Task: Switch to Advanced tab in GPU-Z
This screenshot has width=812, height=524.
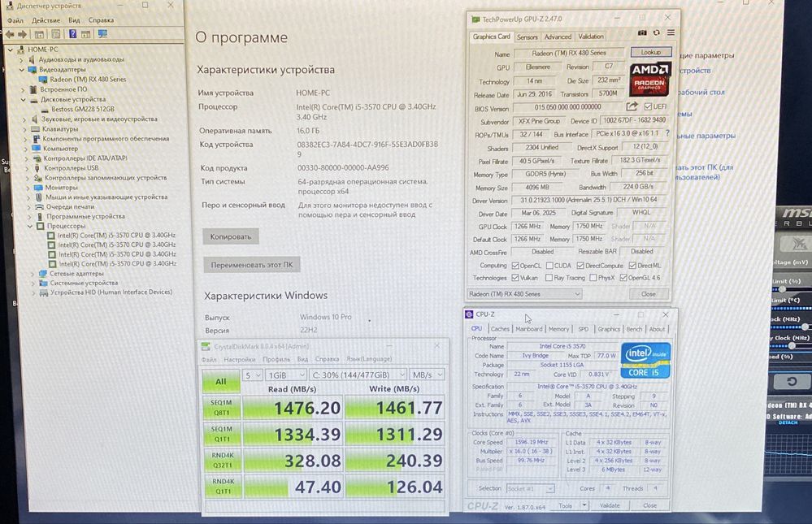Action: click(558, 37)
